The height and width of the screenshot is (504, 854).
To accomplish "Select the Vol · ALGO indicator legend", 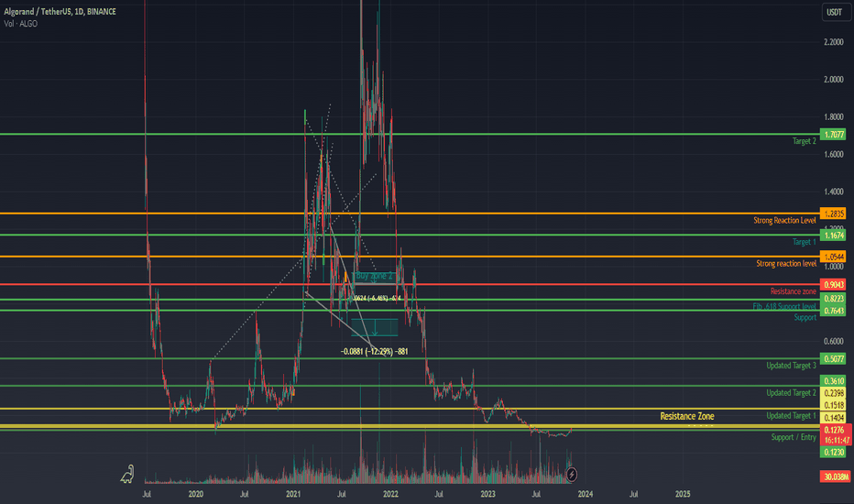I will click(21, 24).
